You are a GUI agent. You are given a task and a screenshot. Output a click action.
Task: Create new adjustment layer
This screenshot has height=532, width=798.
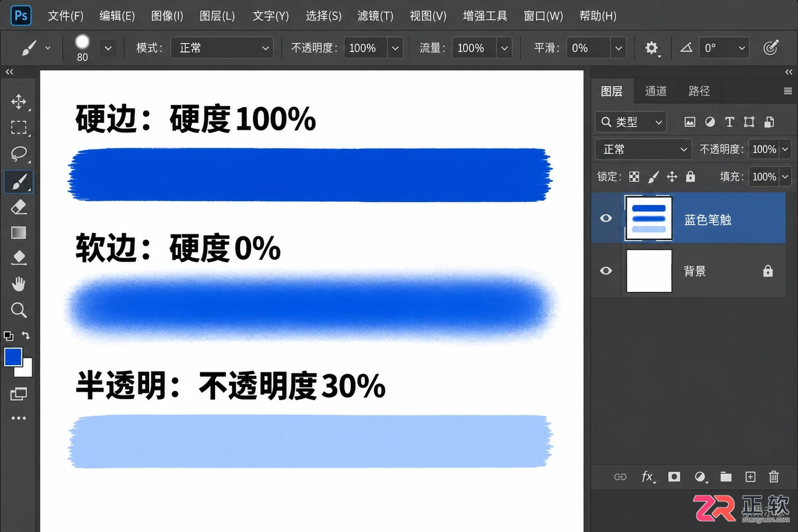tap(700, 477)
